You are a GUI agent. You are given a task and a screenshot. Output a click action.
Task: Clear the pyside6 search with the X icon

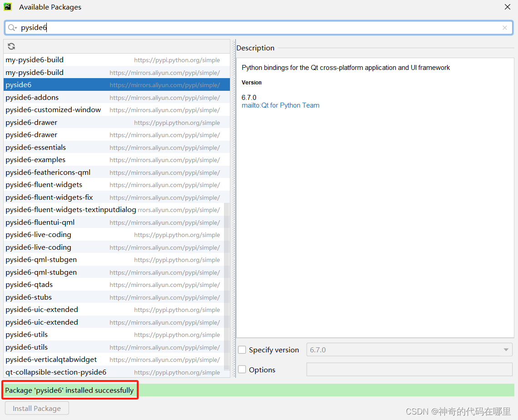tap(504, 28)
